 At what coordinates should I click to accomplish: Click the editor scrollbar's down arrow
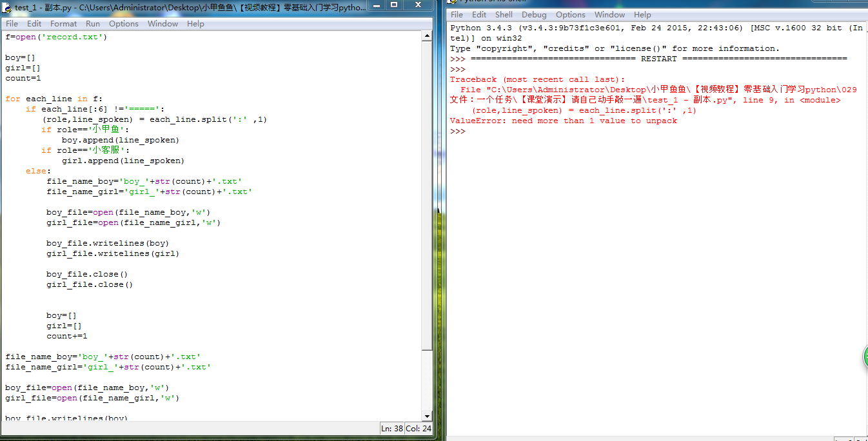click(x=426, y=416)
